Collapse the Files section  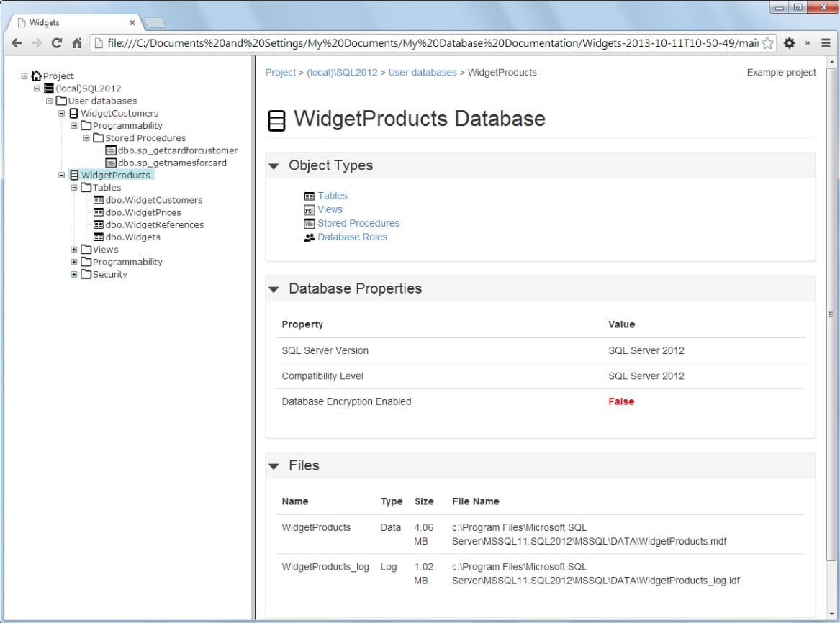pos(274,466)
